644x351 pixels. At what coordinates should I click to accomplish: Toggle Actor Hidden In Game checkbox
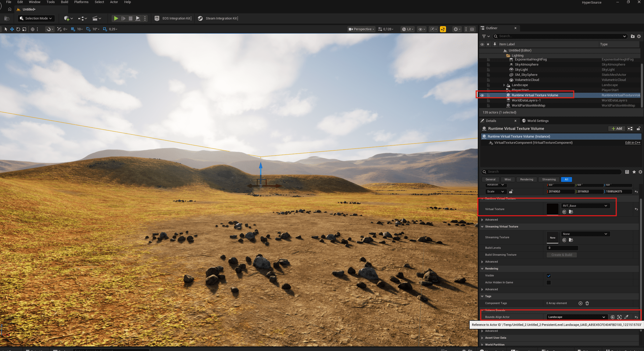pos(549,283)
